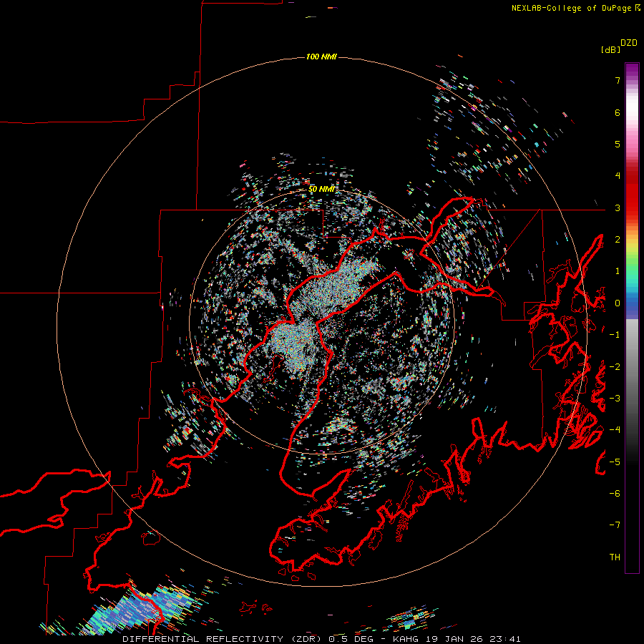Click the color scale value 4
This screenshot has width=644, height=644.
click(x=618, y=176)
